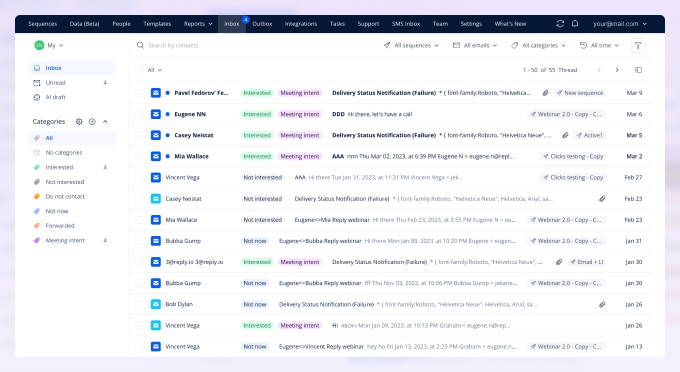Click the EN avatar icon beside My
Screen dimensions: 680x372
(39, 45)
